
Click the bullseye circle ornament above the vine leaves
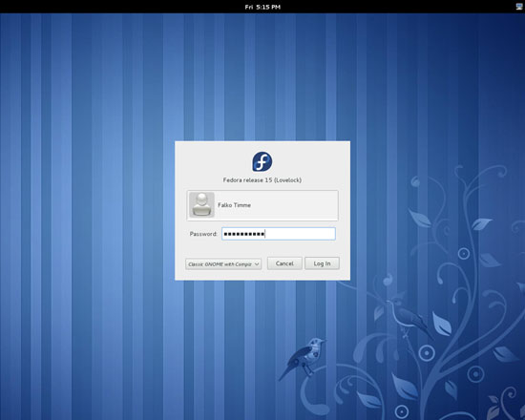(463, 254)
